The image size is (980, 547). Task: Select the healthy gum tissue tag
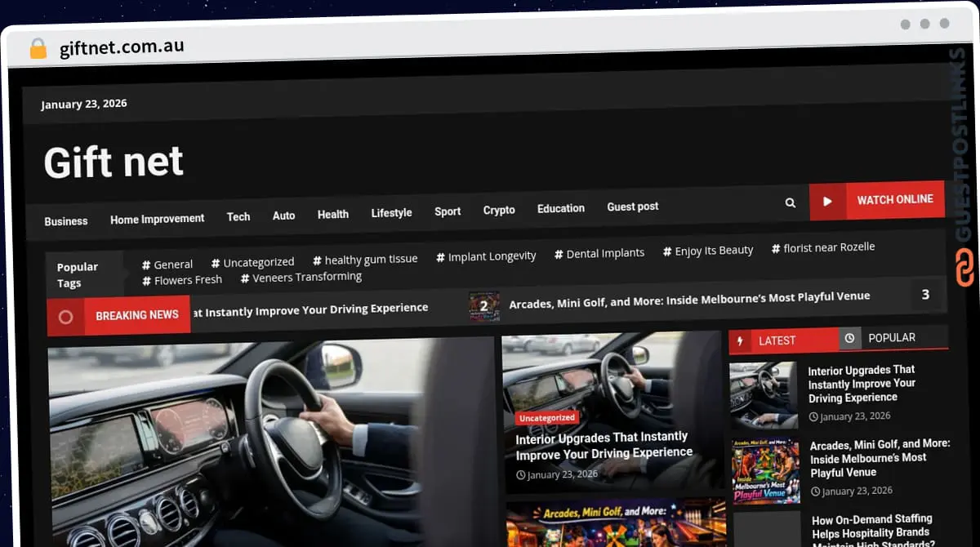(365, 259)
